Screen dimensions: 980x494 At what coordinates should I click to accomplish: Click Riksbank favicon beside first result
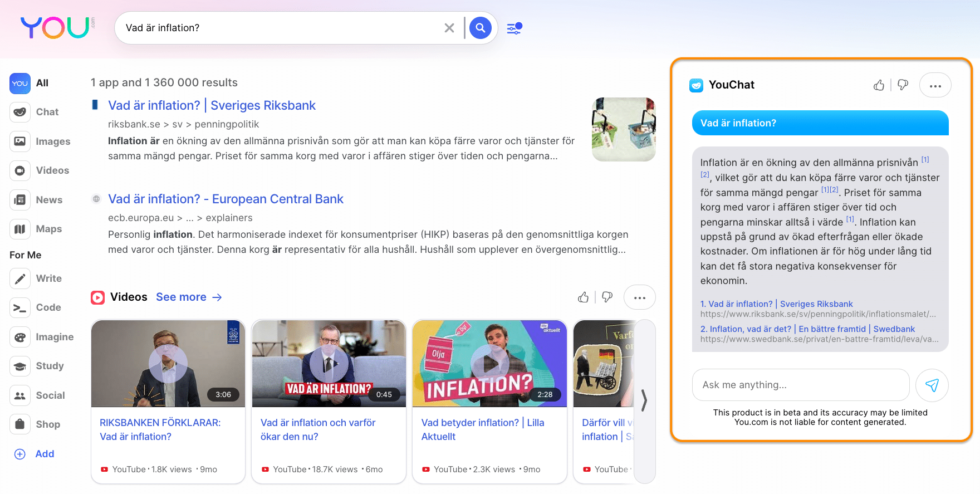click(95, 105)
